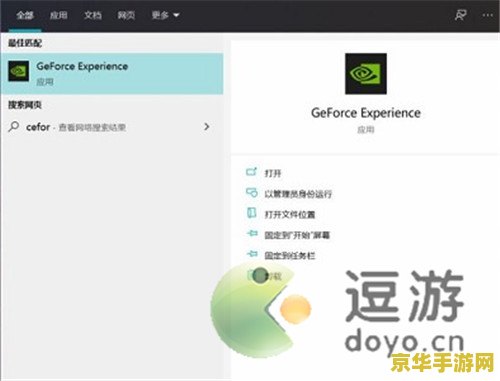Open the three-dots options menu
Viewport: 500px width, 381px height.
(x=487, y=15)
